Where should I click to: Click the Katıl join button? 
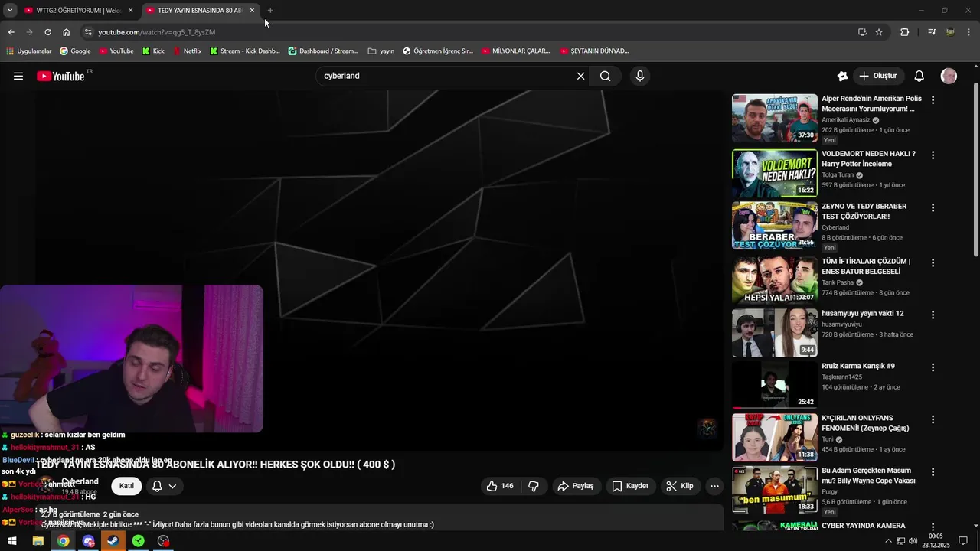(126, 486)
